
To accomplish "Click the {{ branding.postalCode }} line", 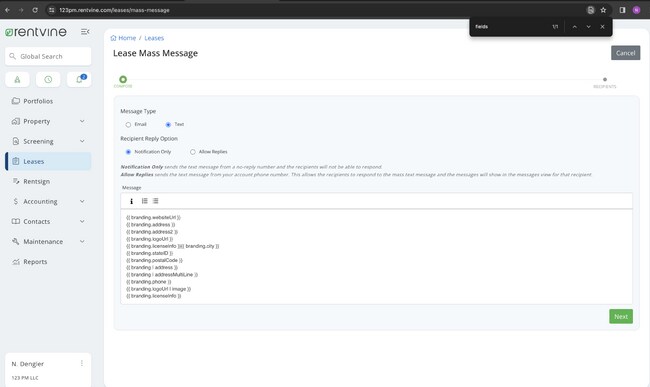I will pyautogui.click(x=154, y=260).
